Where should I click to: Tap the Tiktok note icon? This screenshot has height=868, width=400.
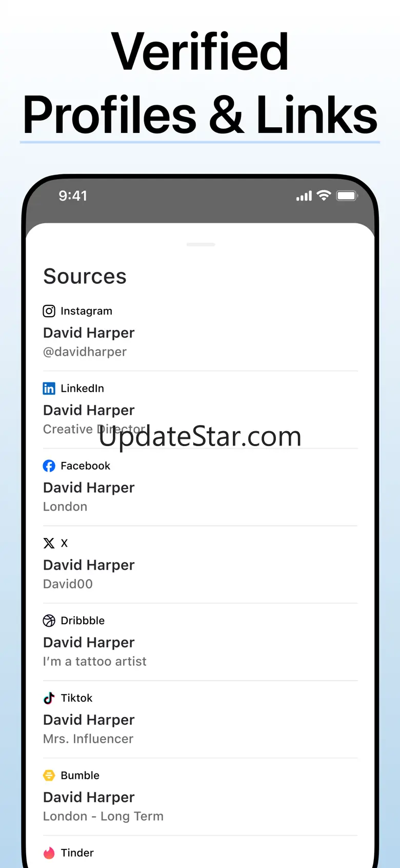[x=49, y=698]
